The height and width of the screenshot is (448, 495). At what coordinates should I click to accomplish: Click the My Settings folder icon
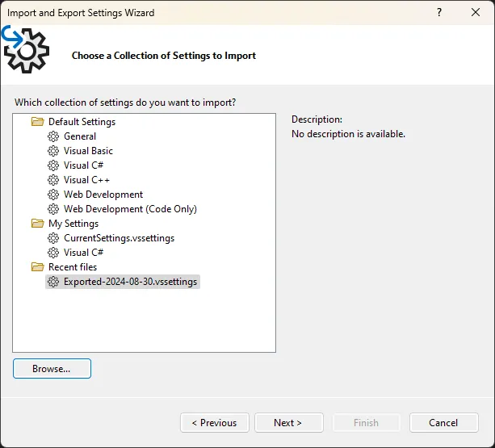38,224
